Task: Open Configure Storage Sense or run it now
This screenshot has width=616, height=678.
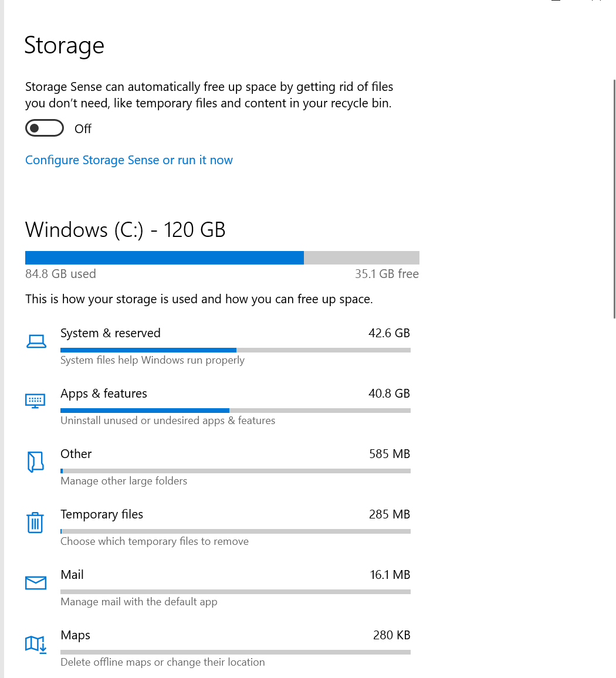Action: click(129, 160)
